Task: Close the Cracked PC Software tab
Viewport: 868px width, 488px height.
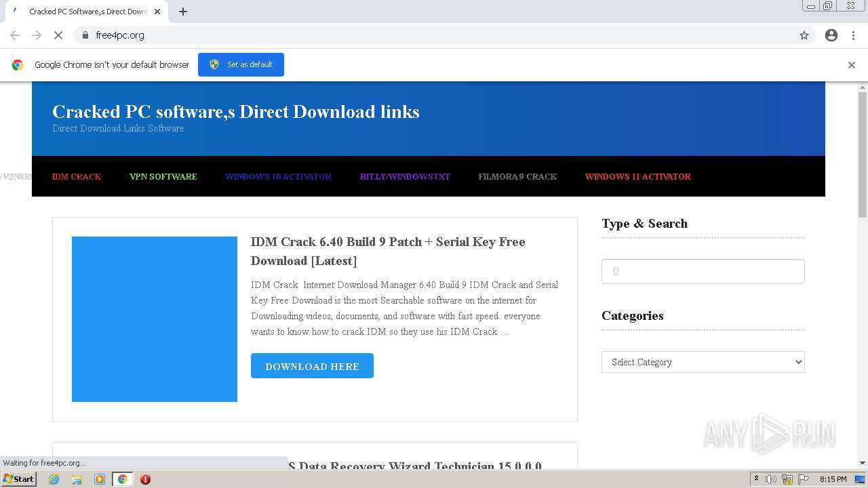Action: 157,12
